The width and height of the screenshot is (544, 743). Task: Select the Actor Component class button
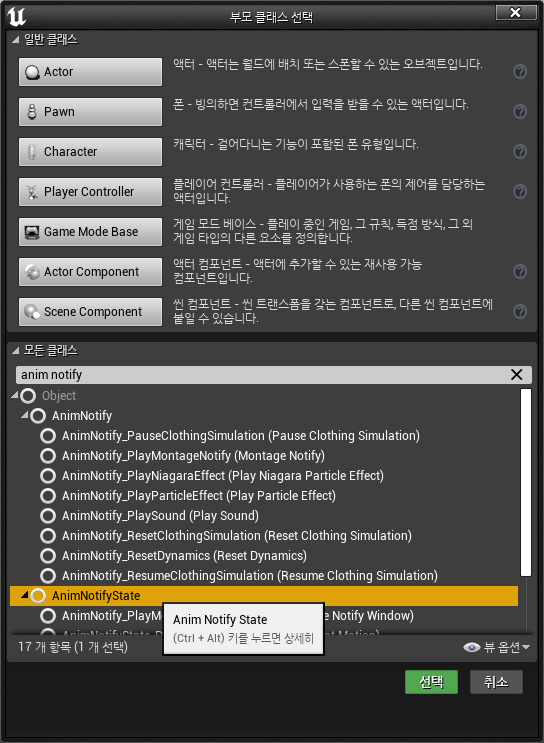[91, 272]
